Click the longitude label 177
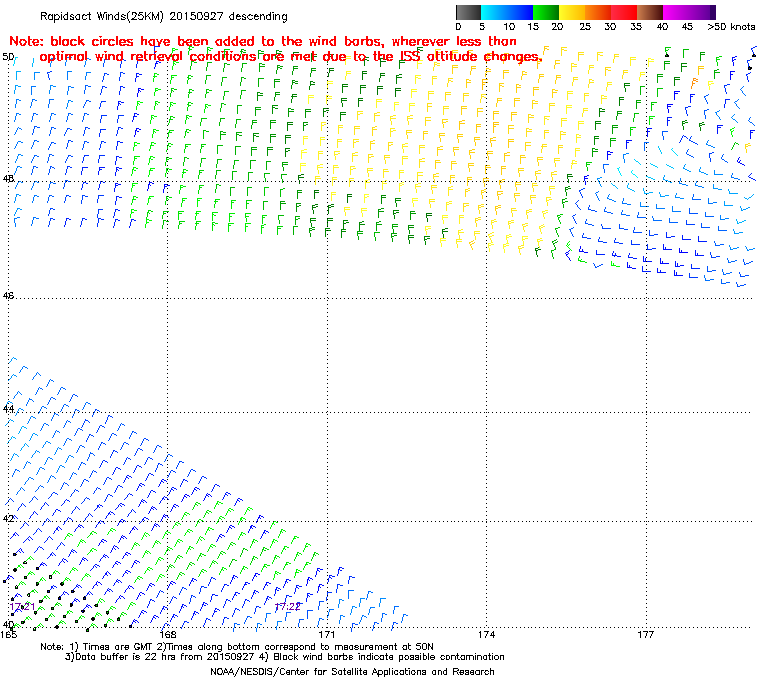Image resolution: width=760 pixels, height=688 pixels. (646, 634)
